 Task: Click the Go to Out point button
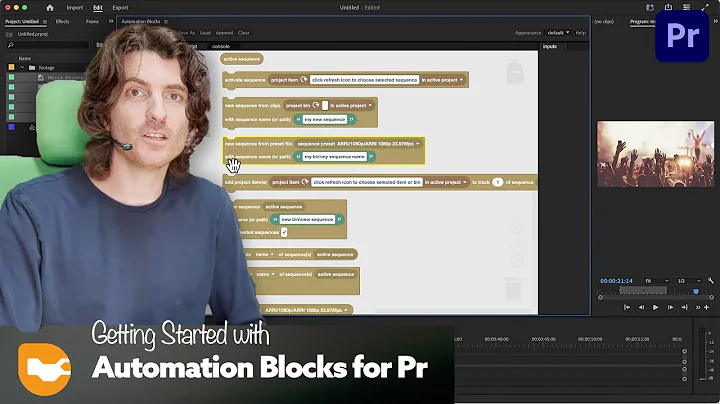pos(684,308)
